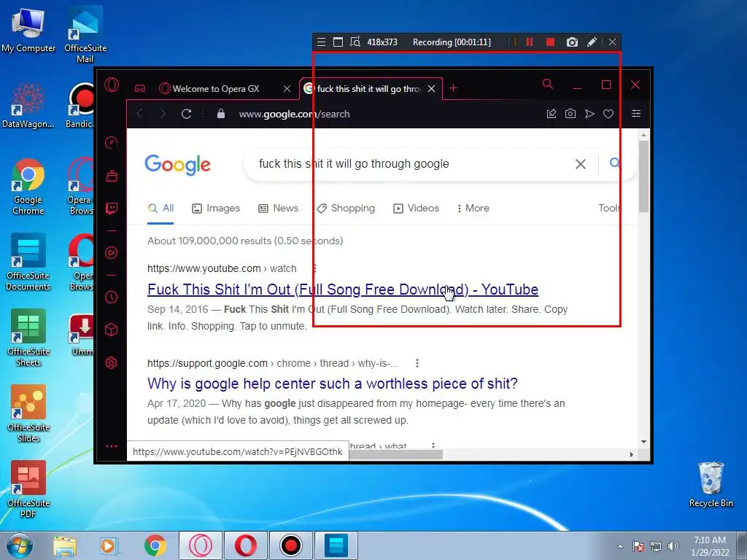The image size is (747, 560).
Task: Open Windows Explorer from taskbar
Action: pos(64,546)
